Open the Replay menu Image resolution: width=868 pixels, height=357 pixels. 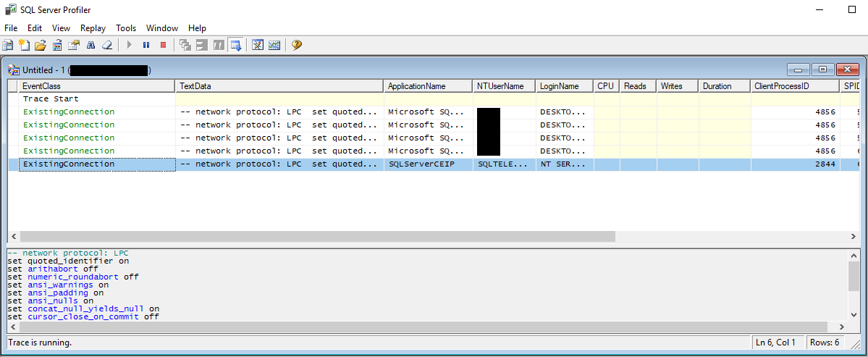(93, 28)
